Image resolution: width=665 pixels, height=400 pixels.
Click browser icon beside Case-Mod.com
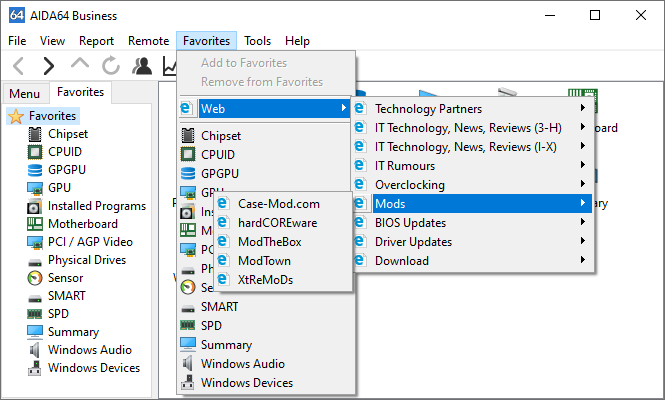(x=223, y=204)
